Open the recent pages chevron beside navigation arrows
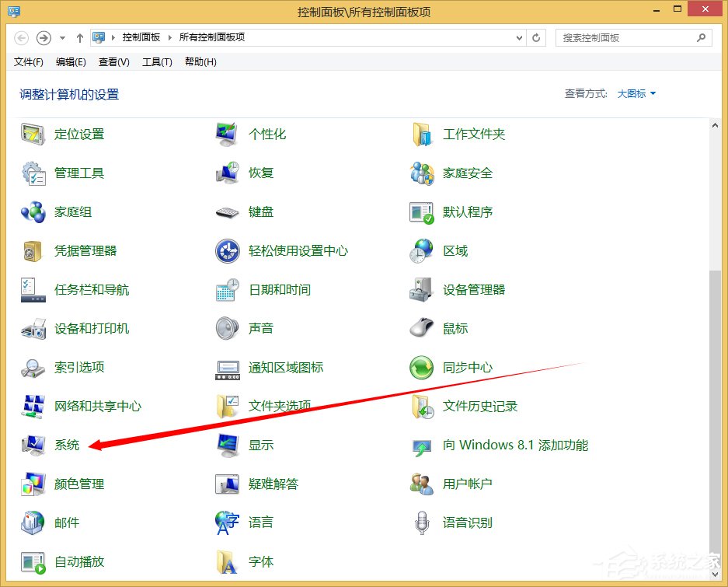The image size is (728, 587). click(61, 37)
